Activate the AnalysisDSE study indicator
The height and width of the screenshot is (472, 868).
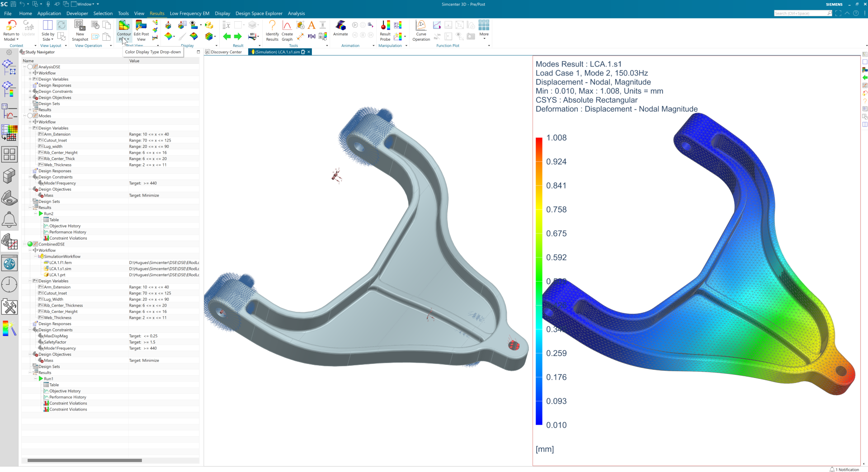[30, 66]
